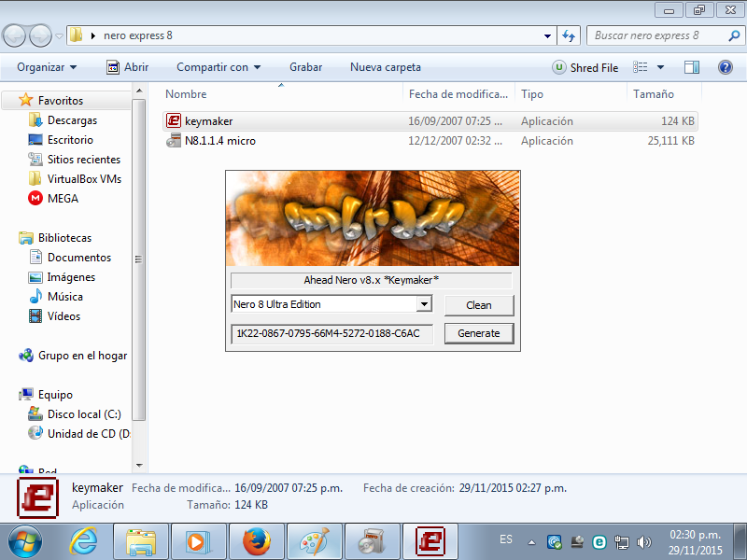Click the refresh button beside address bar
Viewport: 747px width, 560px height.
coord(569,35)
